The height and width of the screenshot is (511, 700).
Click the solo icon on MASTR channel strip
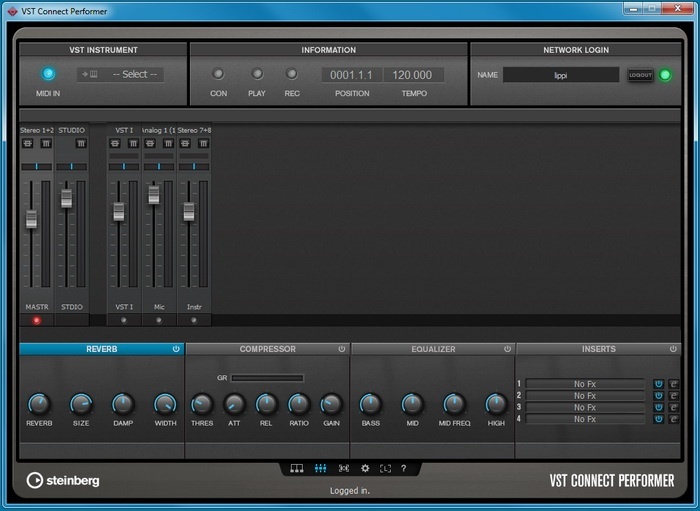(28, 143)
